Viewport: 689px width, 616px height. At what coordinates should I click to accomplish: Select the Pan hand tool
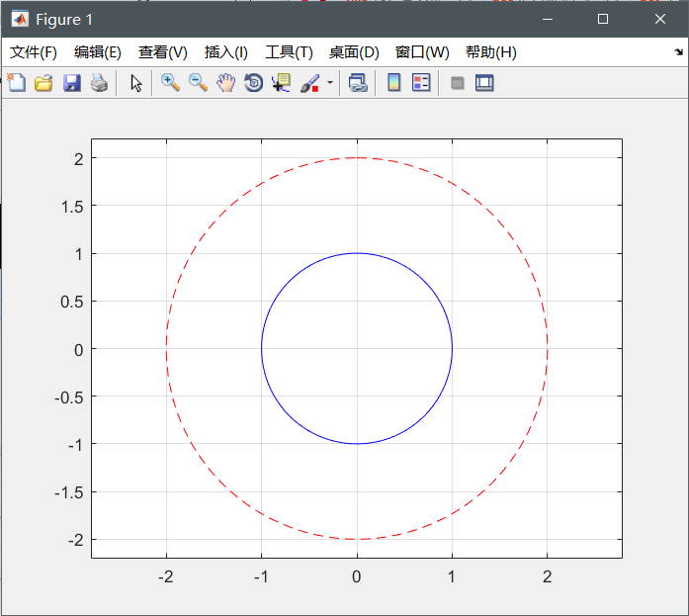tap(225, 83)
